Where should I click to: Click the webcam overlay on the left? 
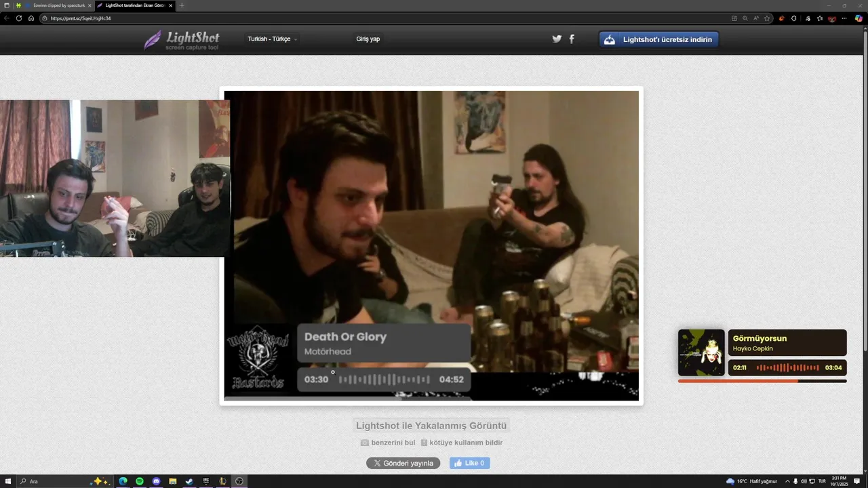pyautogui.click(x=115, y=178)
